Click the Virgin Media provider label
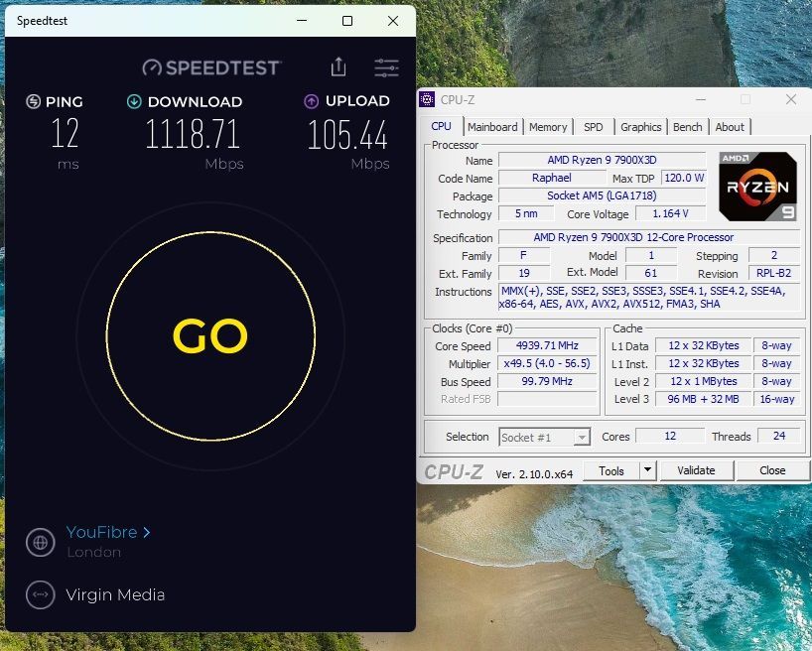812x651 pixels. [115, 594]
